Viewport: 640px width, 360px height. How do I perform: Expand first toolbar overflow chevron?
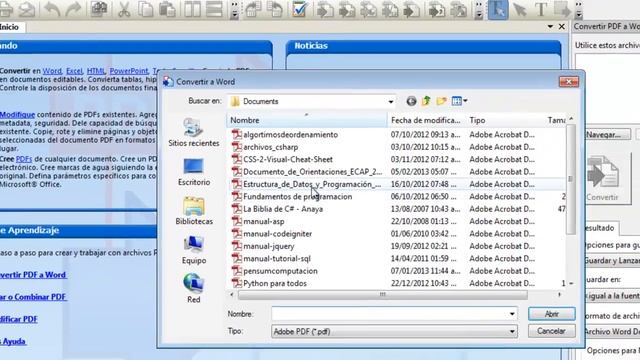[234, 10]
